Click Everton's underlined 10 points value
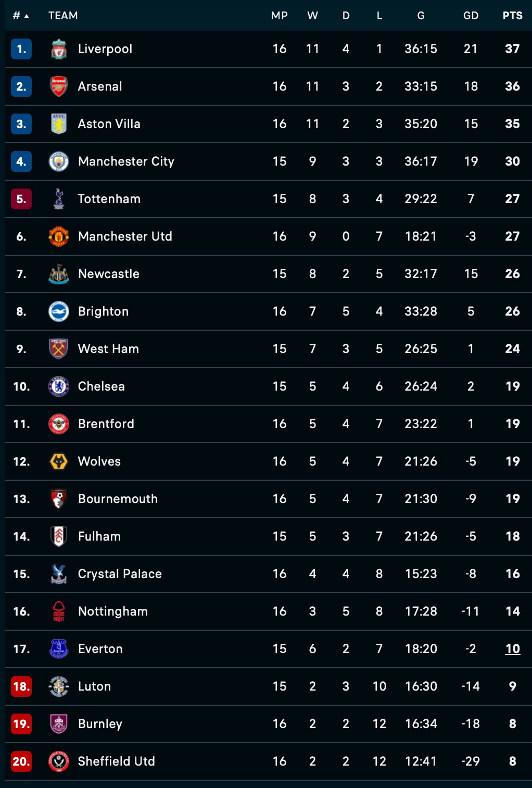Screen dimensions: 532x788 click(513, 649)
